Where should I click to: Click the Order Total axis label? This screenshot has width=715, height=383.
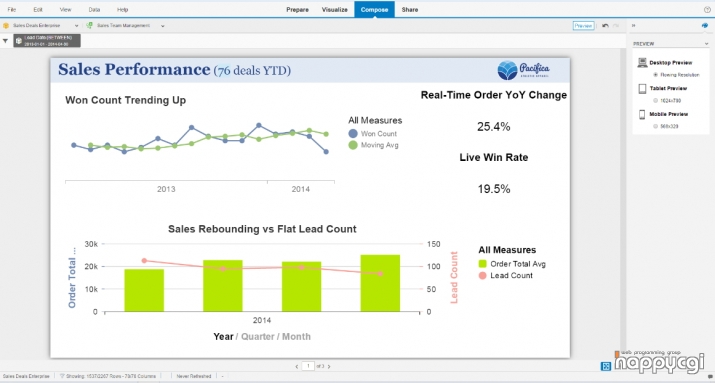(72, 278)
